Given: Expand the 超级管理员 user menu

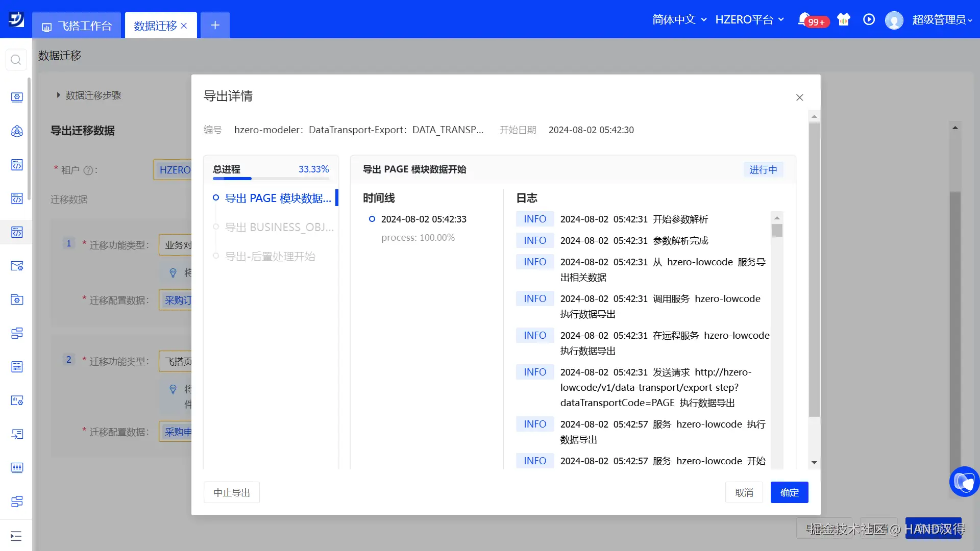Looking at the screenshot, I should pyautogui.click(x=942, y=19).
